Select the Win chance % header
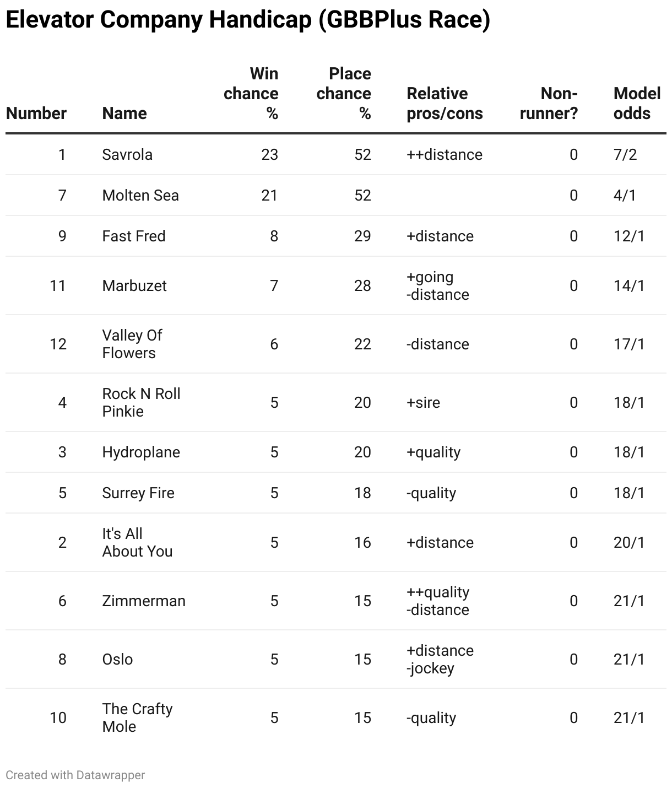Screen dimensions: 672x788 (x=251, y=94)
